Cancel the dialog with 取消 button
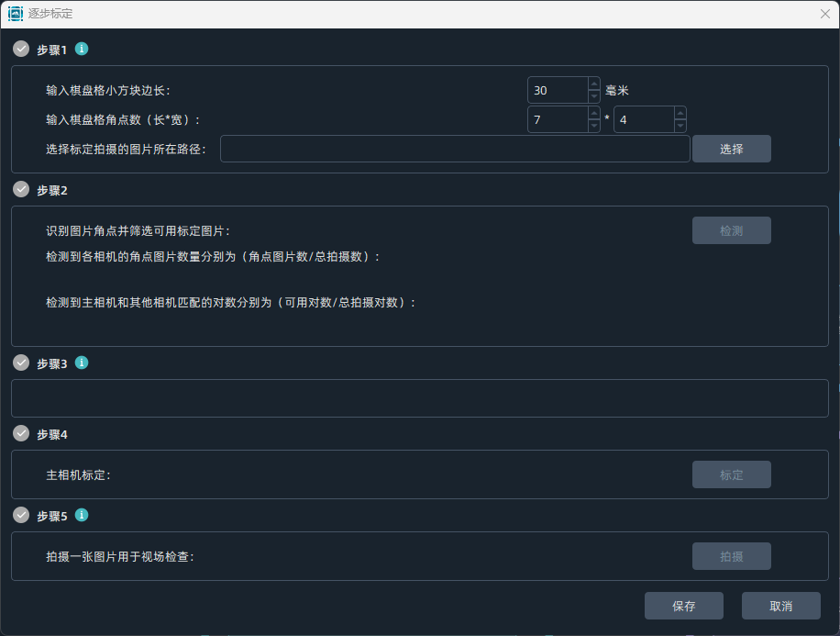 point(780,606)
